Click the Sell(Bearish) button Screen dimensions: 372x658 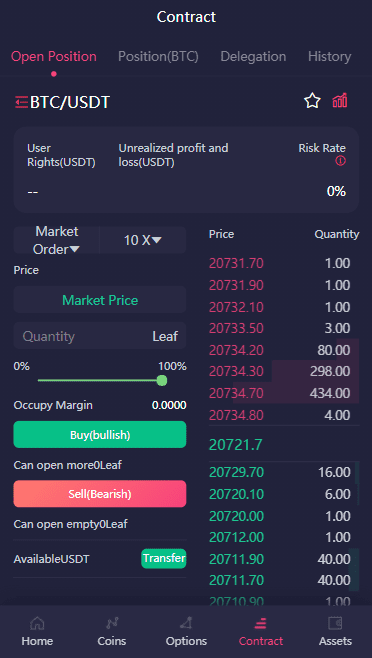100,494
